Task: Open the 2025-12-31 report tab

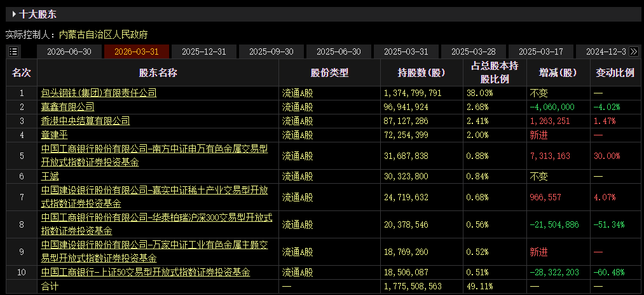Action: tap(203, 51)
